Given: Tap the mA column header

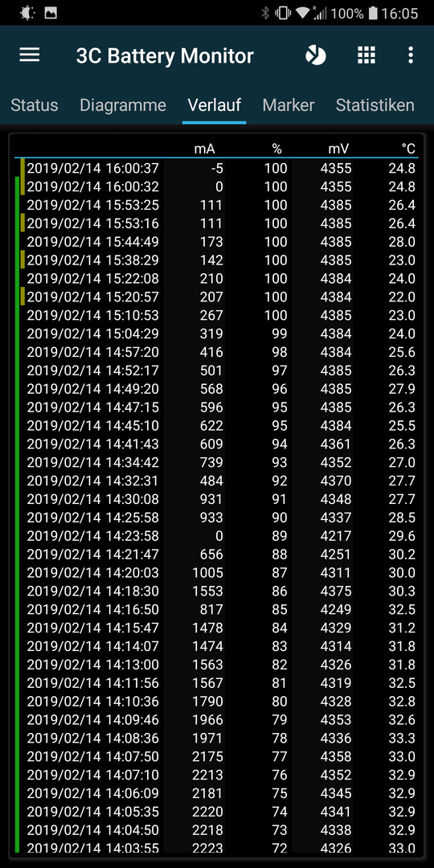Looking at the screenshot, I should point(204,149).
